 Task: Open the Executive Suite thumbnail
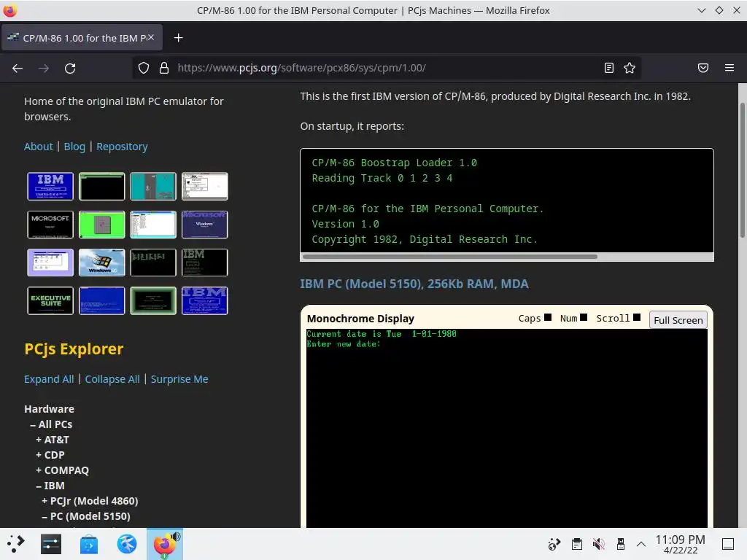(x=50, y=300)
